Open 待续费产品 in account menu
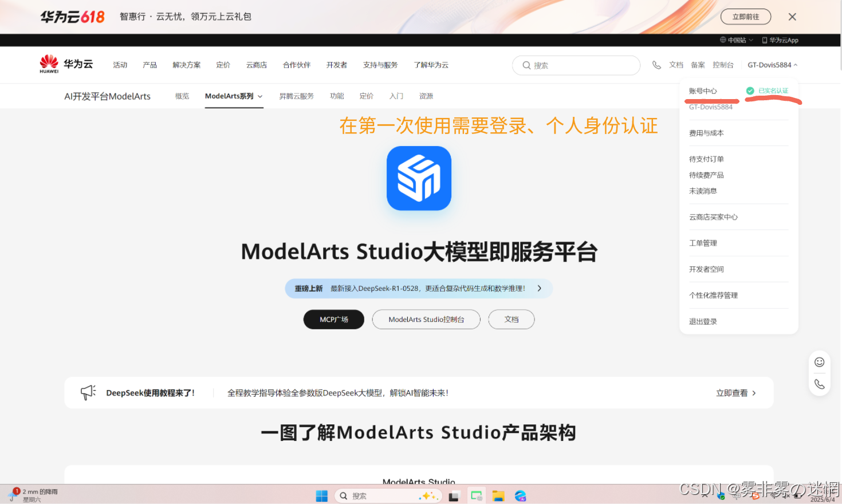This screenshot has width=842, height=504. [x=706, y=175]
